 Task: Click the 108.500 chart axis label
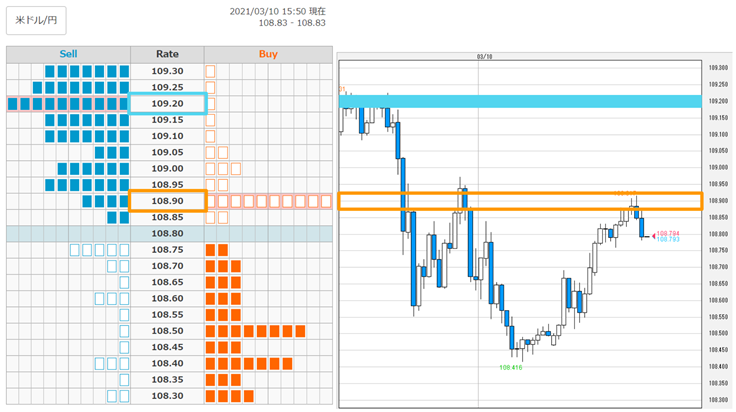(x=718, y=333)
